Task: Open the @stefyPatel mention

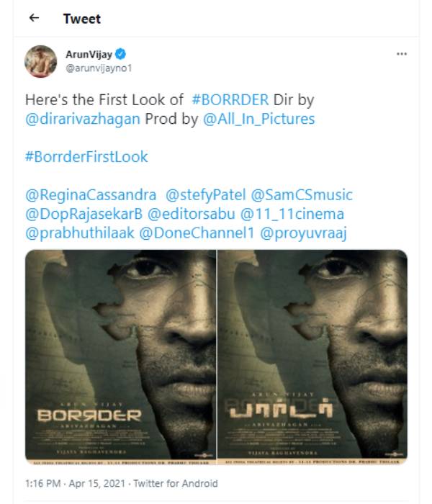Action: coord(206,195)
